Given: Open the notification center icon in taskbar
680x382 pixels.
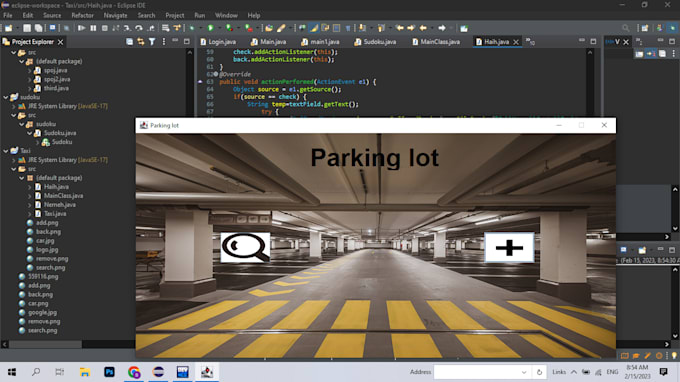Looking at the screenshot, I should (664, 372).
